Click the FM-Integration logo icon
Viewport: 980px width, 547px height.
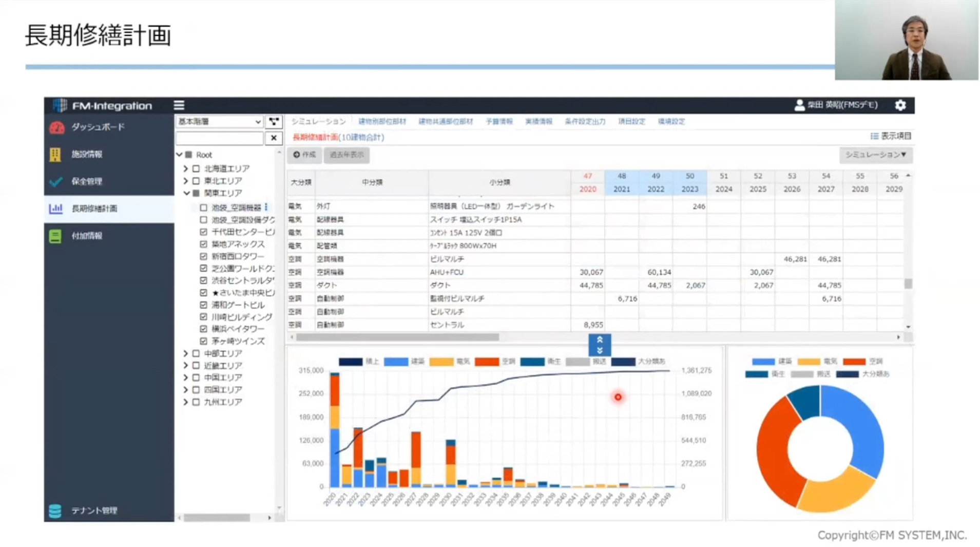(60, 105)
